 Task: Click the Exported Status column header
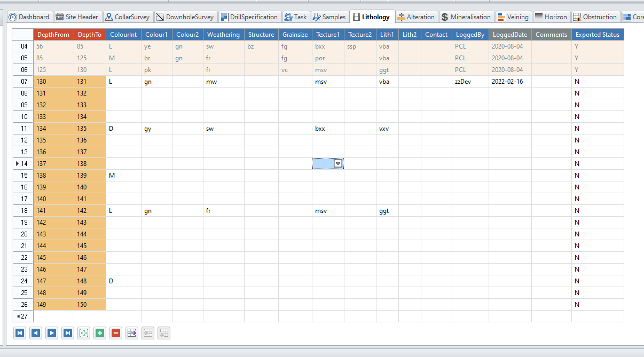tap(597, 35)
